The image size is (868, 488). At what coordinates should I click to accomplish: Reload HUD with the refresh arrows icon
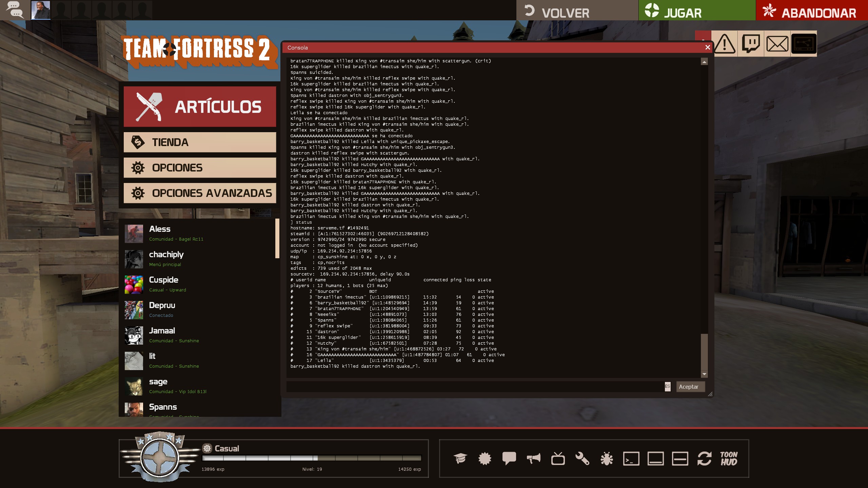(704, 459)
